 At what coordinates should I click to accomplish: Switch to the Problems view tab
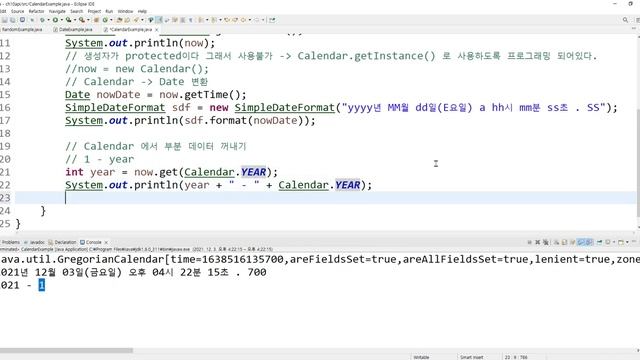click(11, 242)
